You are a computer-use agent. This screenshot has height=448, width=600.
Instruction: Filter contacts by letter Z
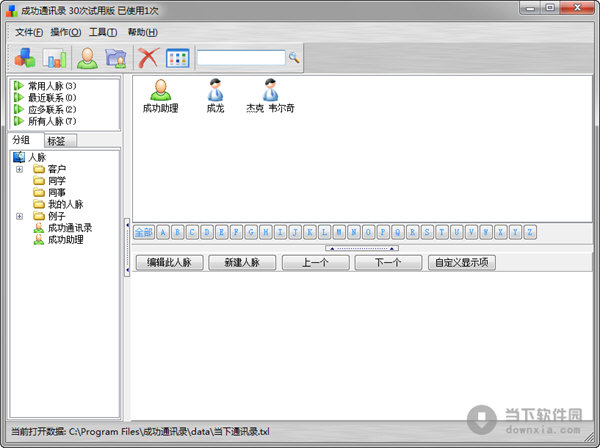tap(530, 232)
